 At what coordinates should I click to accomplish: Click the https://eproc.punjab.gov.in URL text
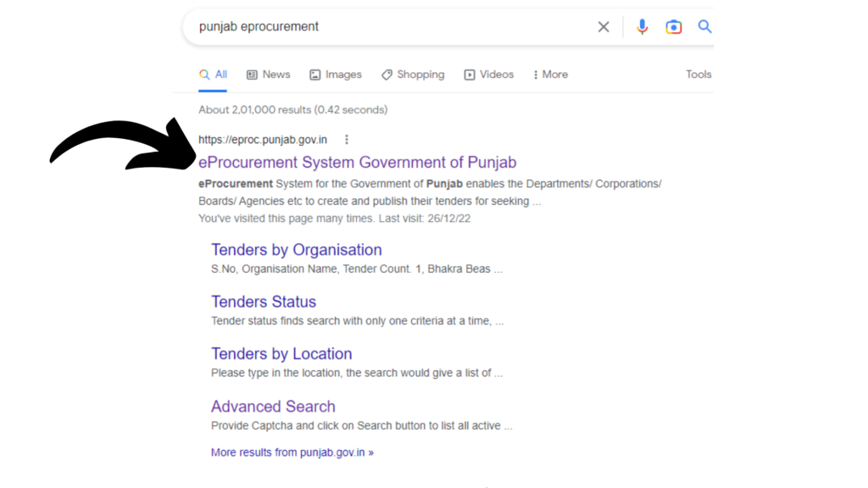point(262,140)
